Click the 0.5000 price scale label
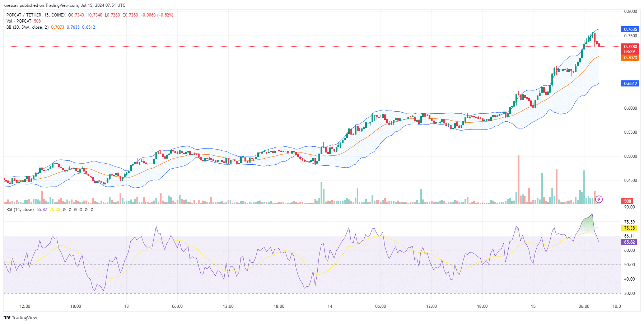This screenshot has height=324, width=644. [630, 156]
